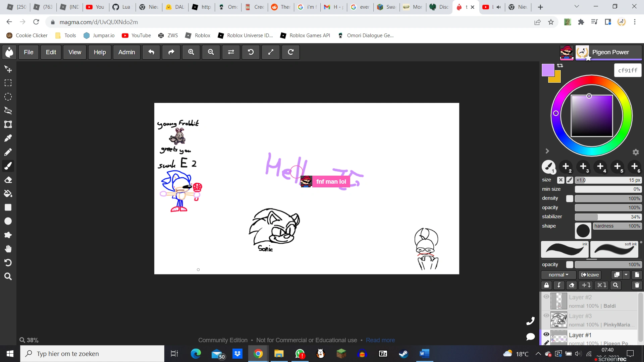
Task: Activate the Hand pan tool
Action: click(x=8, y=249)
